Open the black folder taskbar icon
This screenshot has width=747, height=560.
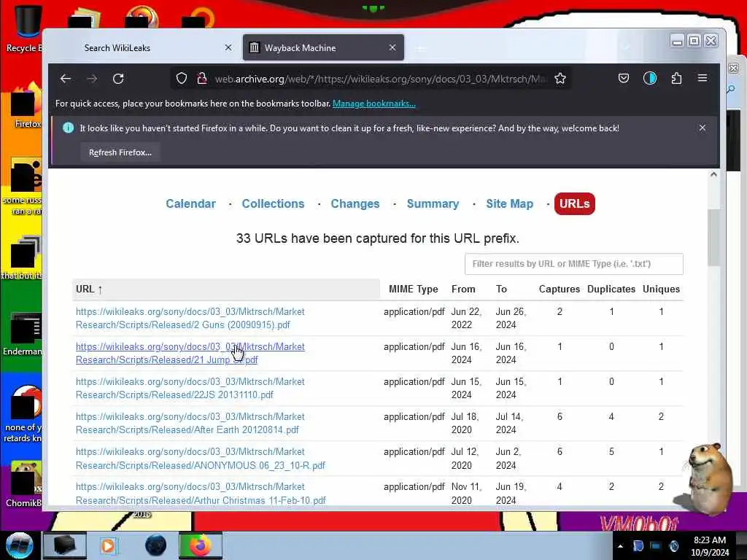pos(65,545)
